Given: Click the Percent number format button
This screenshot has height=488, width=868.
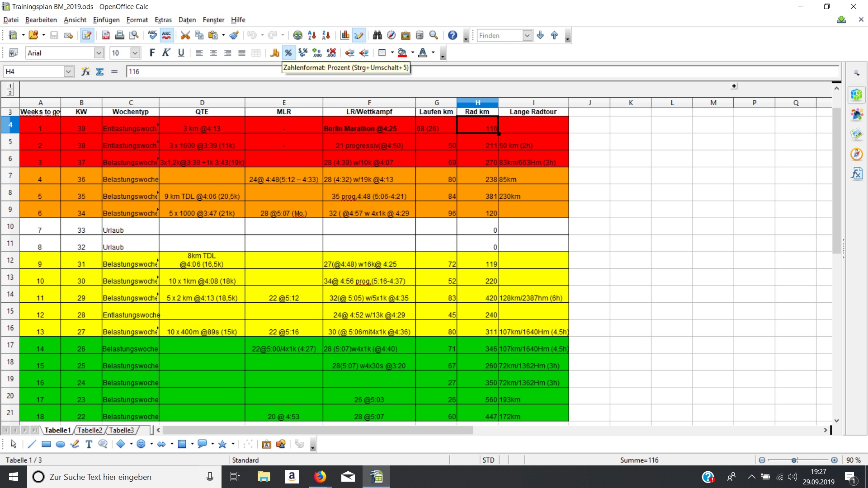Looking at the screenshot, I should (288, 53).
